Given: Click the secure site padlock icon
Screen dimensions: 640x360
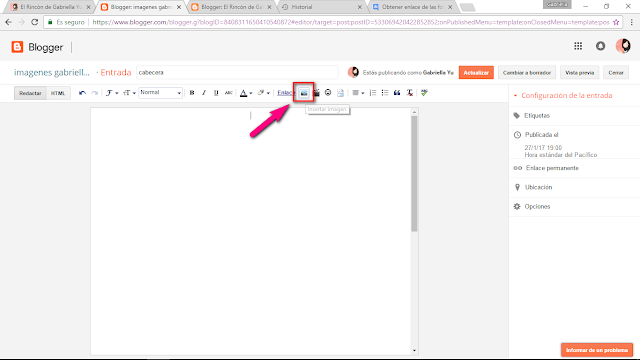Looking at the screenshot, I should tap(50, 22).
